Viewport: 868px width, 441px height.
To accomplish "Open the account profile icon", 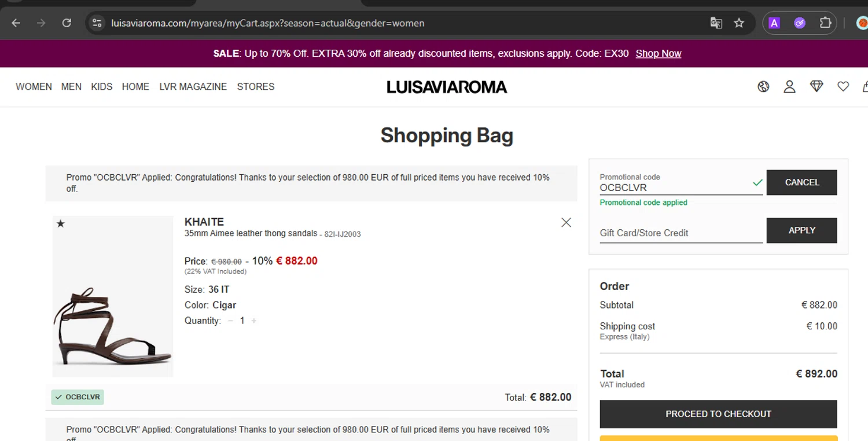I will coord(789,87).
